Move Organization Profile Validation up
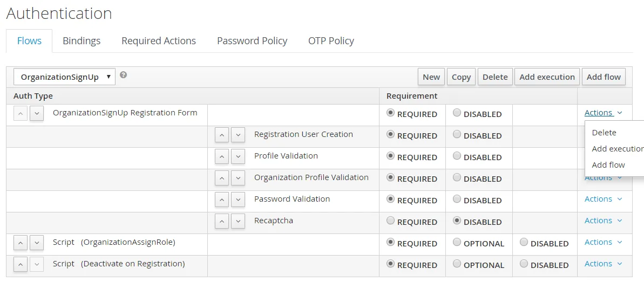This screenshot has height=282, width=644. pyautogui.click(x=221, y=178)
